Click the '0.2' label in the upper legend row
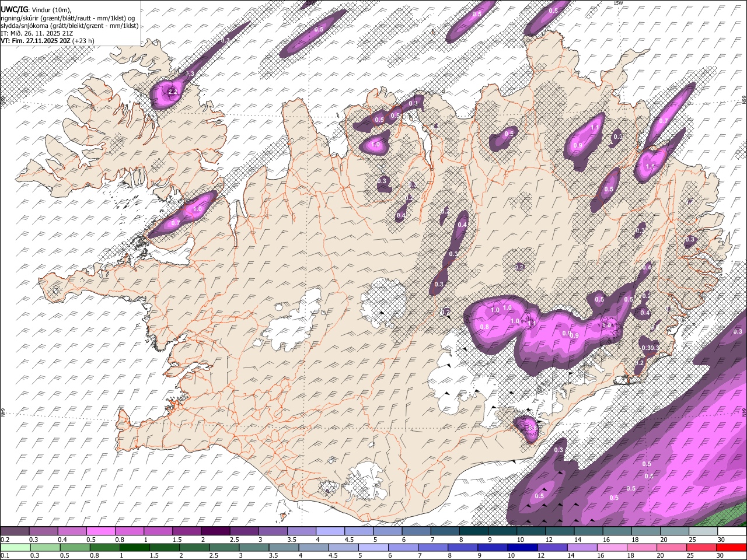 5,540
